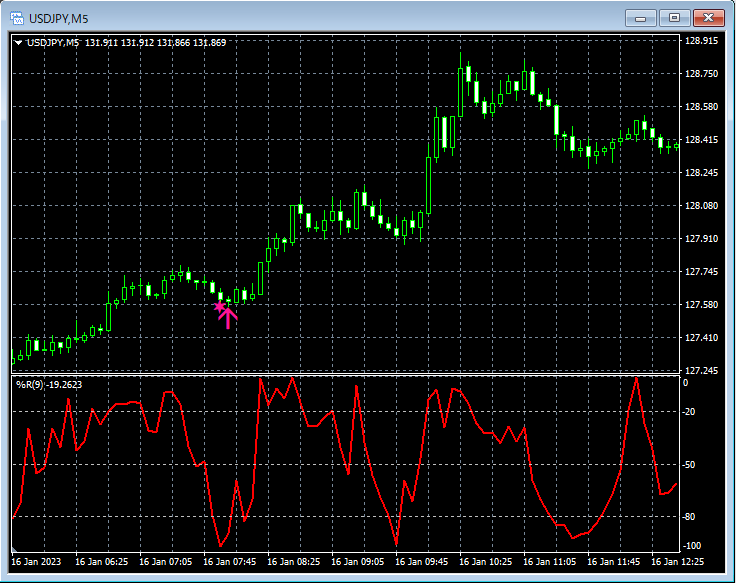Viewport: 737px width, 583px height.
Task: Click the triangle before USDJPY,M5 label
Action: [18, 43]
